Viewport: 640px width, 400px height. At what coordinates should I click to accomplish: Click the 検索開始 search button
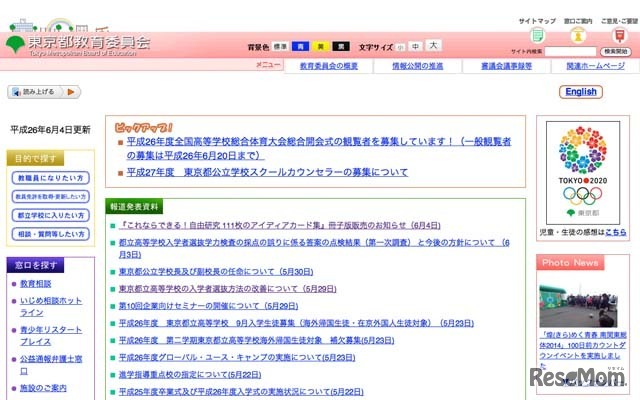(616, 51)
